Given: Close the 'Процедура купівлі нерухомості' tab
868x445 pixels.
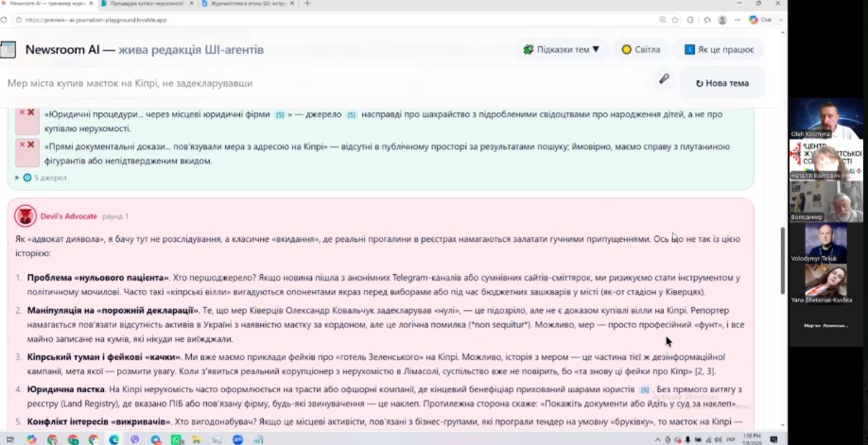Looking at the screenshot, I should point(192,4).
